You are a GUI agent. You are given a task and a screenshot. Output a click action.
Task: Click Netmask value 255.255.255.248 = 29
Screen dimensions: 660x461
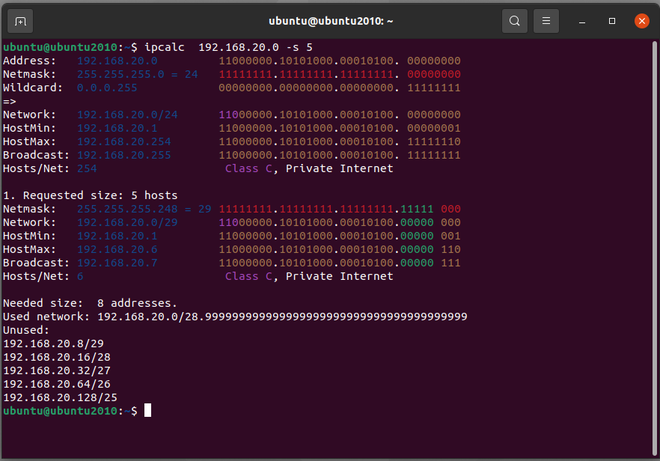coord(144,209)
